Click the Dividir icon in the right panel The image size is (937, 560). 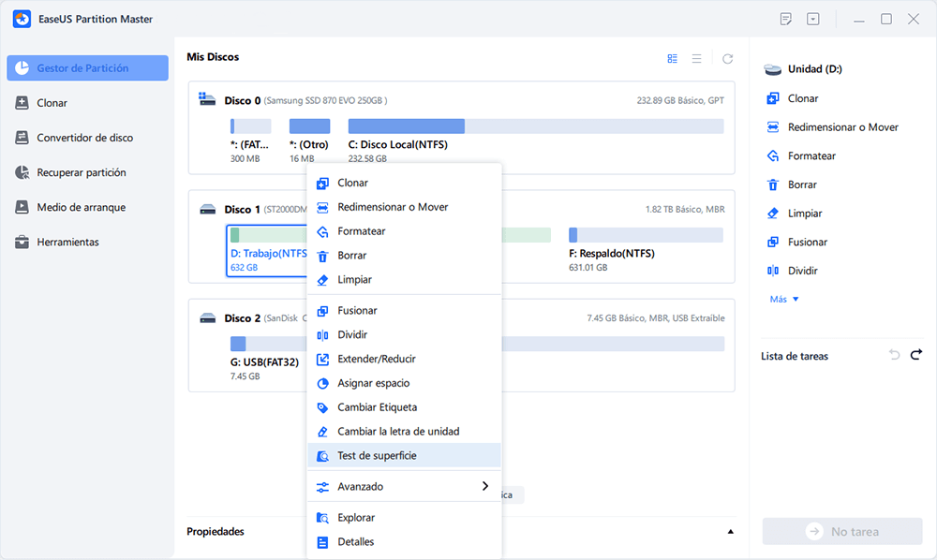click(773, 271)
